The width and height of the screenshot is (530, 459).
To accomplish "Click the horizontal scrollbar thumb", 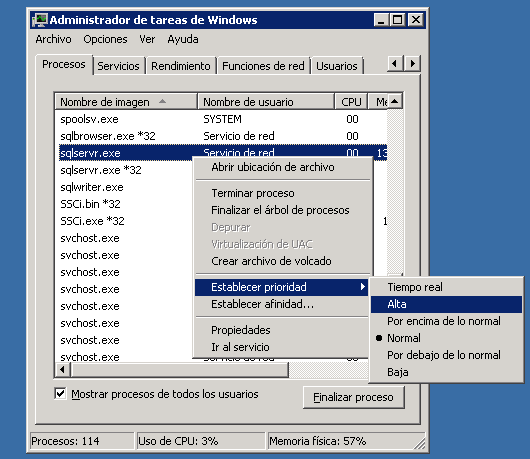I will pos(179,369).
